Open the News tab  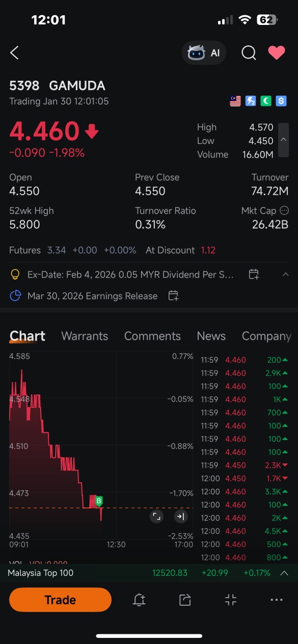click(211, 336)
